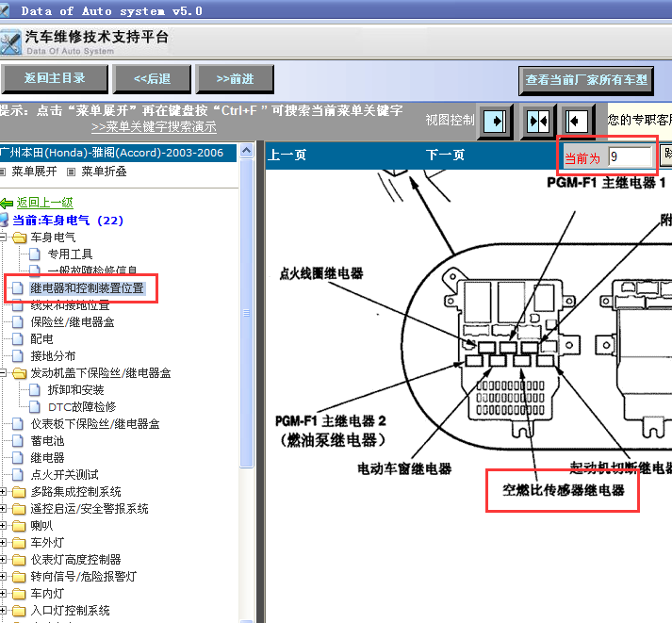Expand the 多路集成控制系统 folder
Image resolution: width=672 pixels, height=623 pixels.
tap(3, 492)
